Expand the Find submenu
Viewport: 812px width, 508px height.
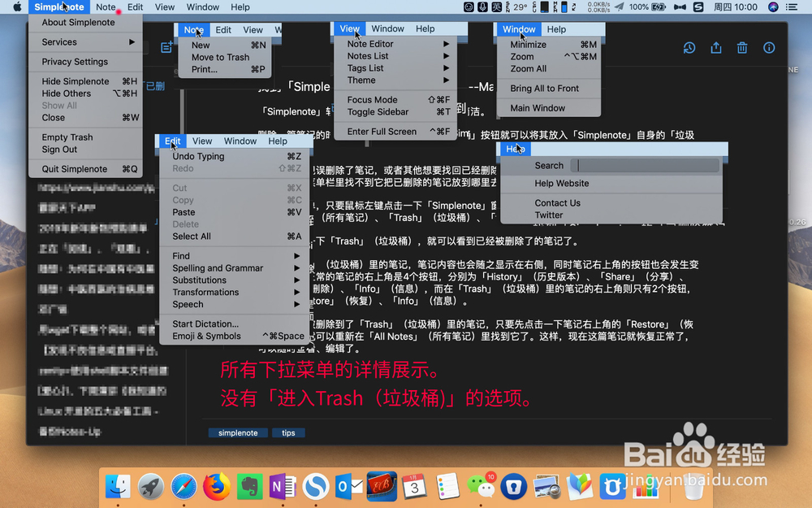tap(236, 256)
